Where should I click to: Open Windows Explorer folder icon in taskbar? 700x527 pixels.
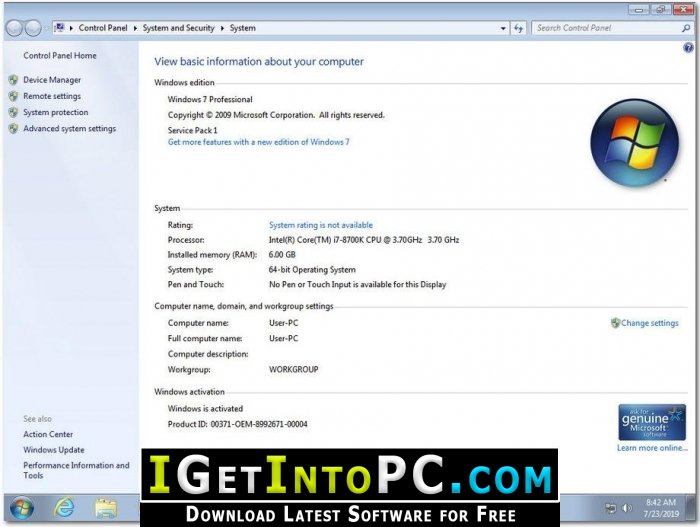click(106, 509)
